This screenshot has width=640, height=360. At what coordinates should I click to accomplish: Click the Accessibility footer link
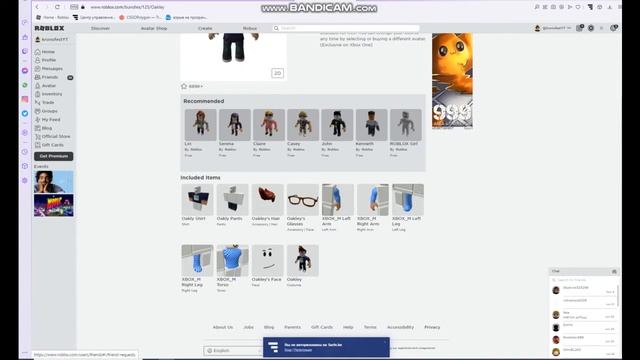pos(400,327)
